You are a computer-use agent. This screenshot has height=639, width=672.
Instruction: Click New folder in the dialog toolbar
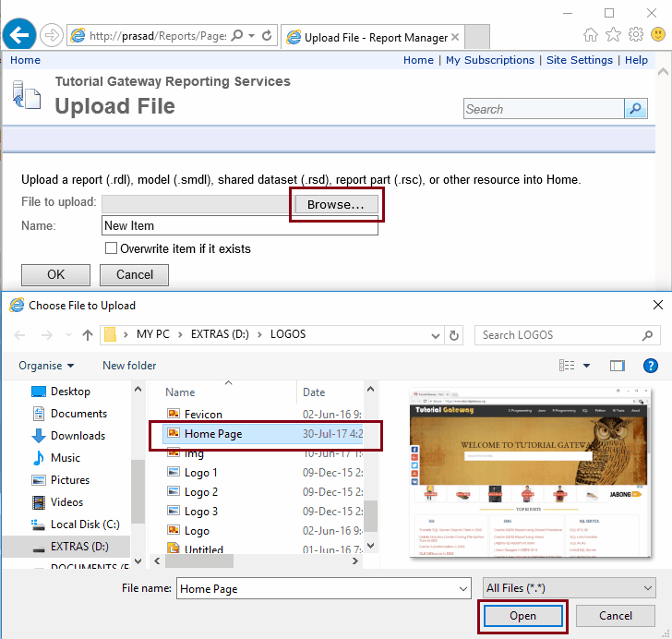click(x=129, y=366)
